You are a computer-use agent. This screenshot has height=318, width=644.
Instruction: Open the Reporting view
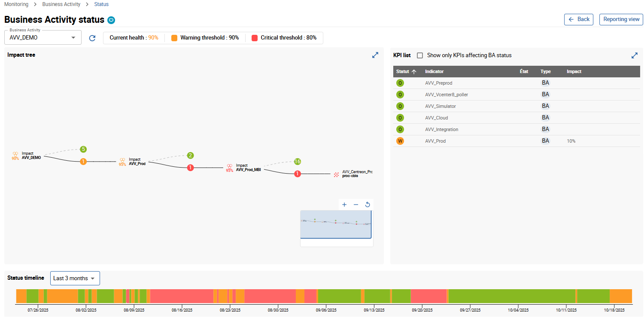click(621, 19)
